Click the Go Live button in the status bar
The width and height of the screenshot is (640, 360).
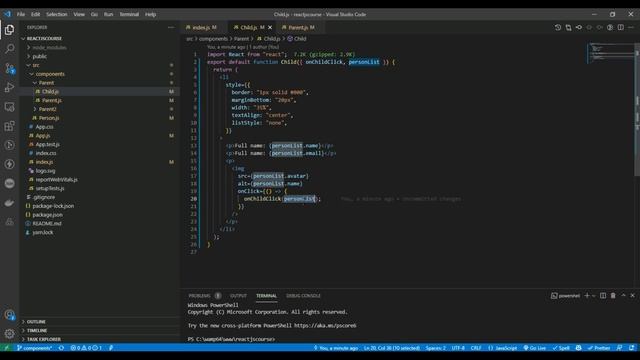[x=535, y=348]
